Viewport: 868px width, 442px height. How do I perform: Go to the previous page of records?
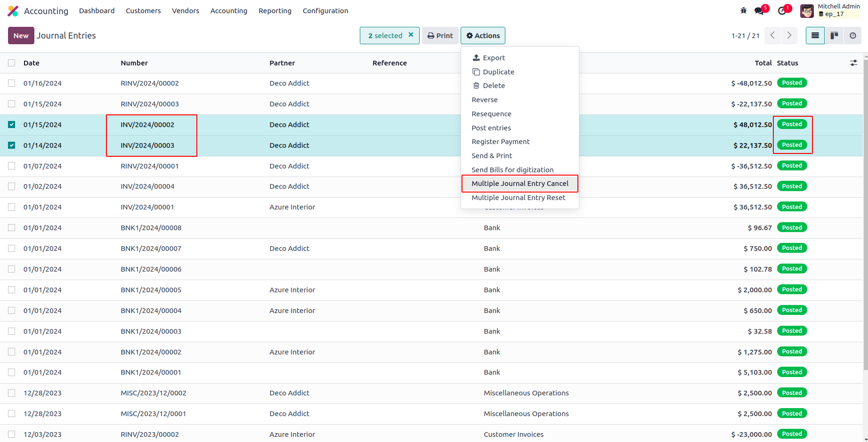coord(772,36)
